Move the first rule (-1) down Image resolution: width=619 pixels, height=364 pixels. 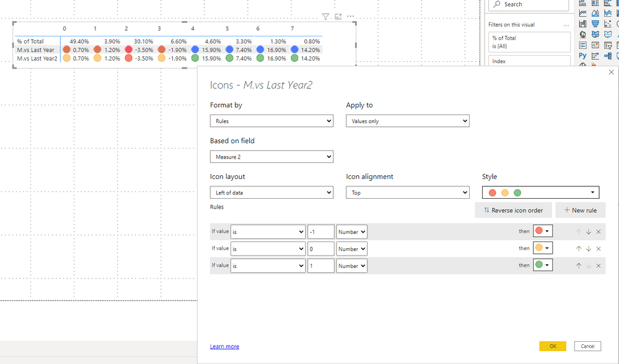pyautogui.click(x=589, y=232)
